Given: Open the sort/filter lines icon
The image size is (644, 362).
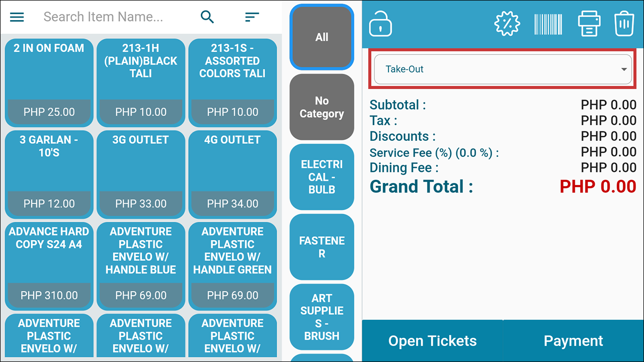Looking at the screenshot, I should 252,17.
